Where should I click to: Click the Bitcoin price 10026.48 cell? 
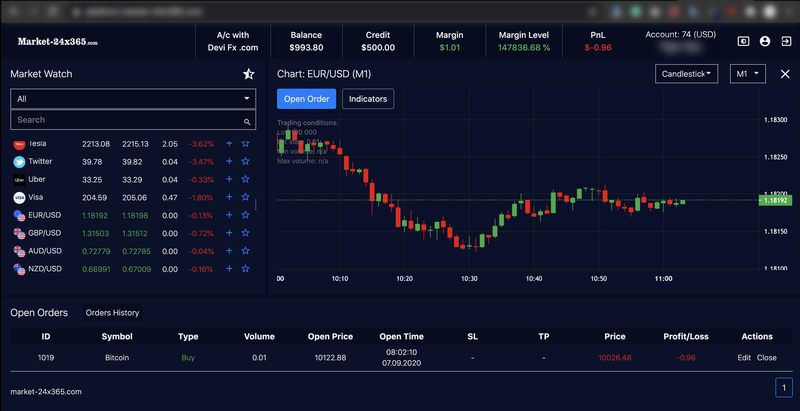(615, 358)
